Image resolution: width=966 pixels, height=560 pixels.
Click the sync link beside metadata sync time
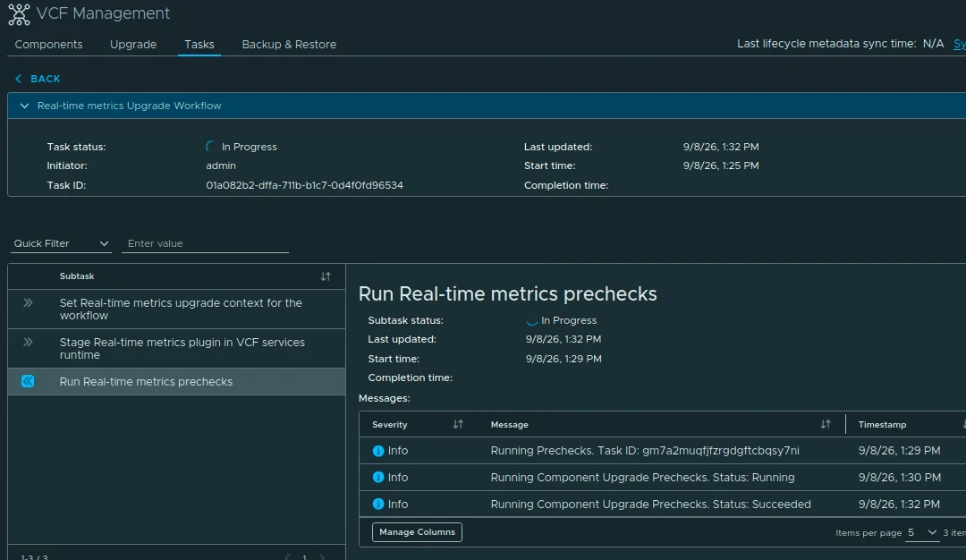click(959, 44)
